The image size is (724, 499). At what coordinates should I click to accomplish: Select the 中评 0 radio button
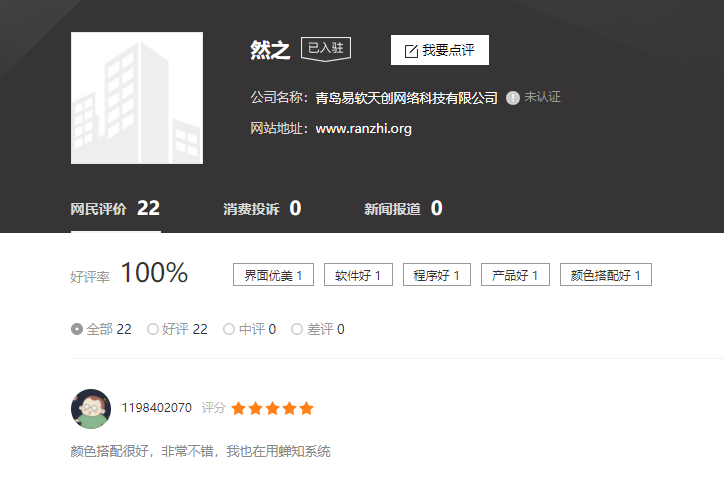(x=229, y=329)
